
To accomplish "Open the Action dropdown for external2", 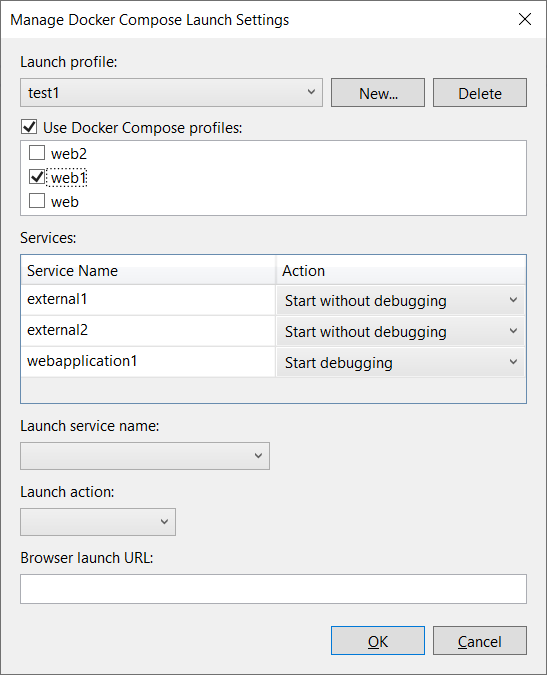I will (x=401, y=331).
